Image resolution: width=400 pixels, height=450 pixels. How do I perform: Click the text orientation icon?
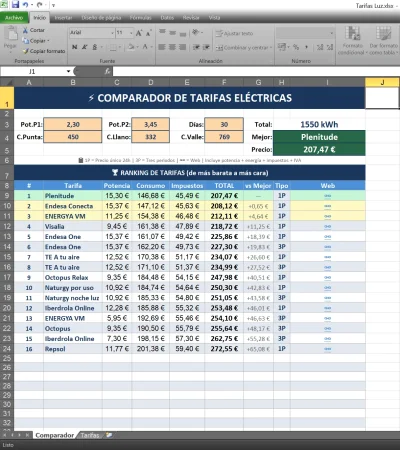pyautogui.click(x=196, y=33)
